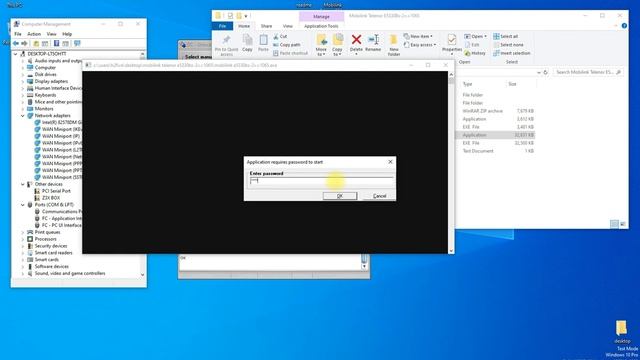Select PCI Serial Port device

[x=56, y=191]
